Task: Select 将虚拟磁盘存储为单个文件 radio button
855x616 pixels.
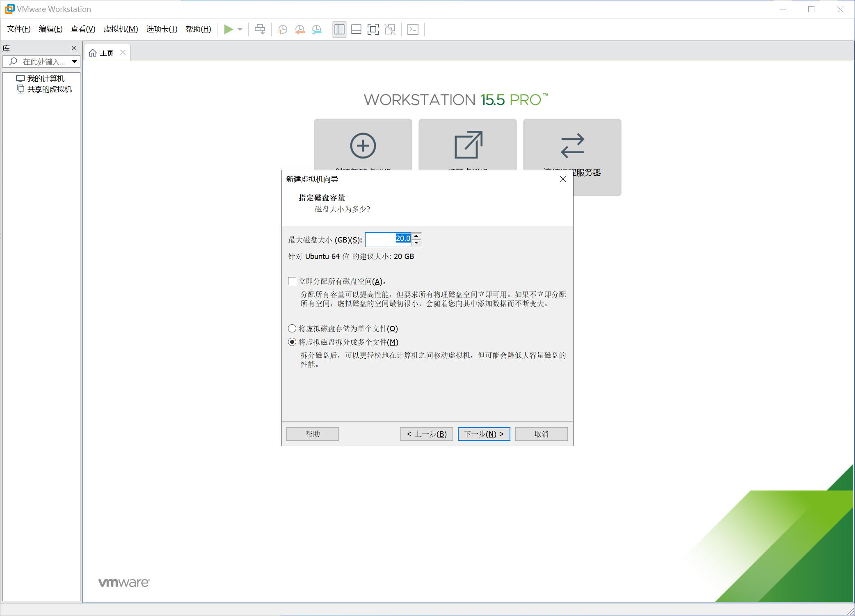Action: [292, 328]
